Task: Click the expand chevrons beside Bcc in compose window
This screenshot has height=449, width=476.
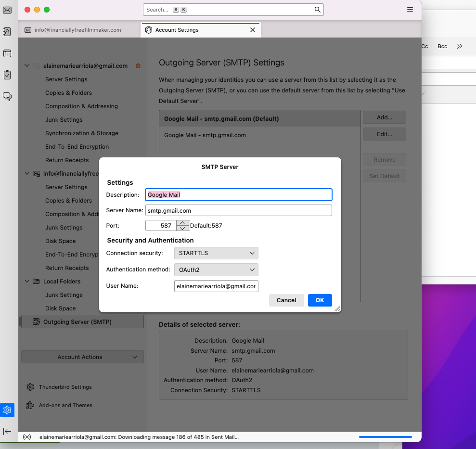Action: pos(460,46)
